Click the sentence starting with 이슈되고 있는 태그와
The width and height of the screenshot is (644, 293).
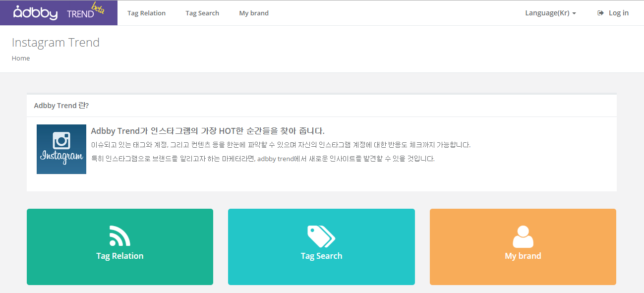[x=281, y=145]
